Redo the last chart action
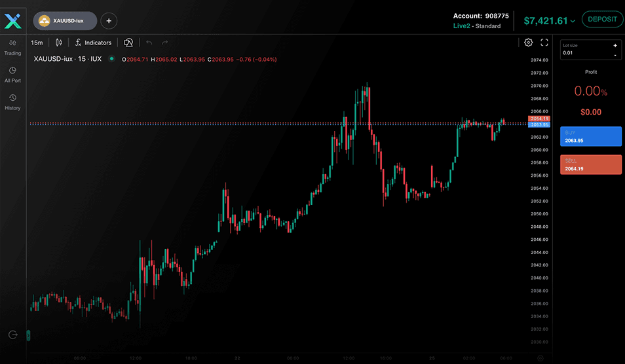 tap(165, 43)
